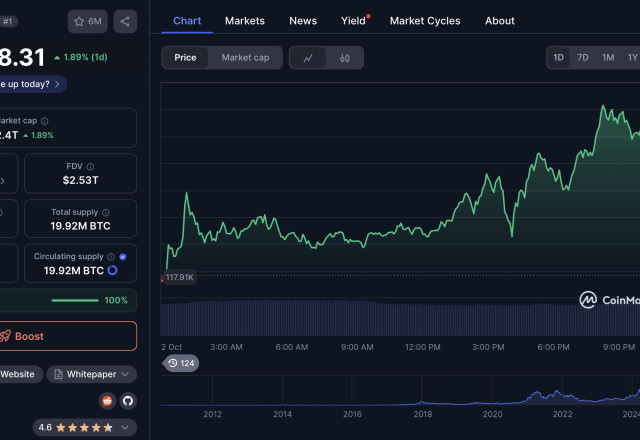The height and width of the screenshot is (440, 640).
Task: Set chart range to 7D
Action: tap(583, 58)
